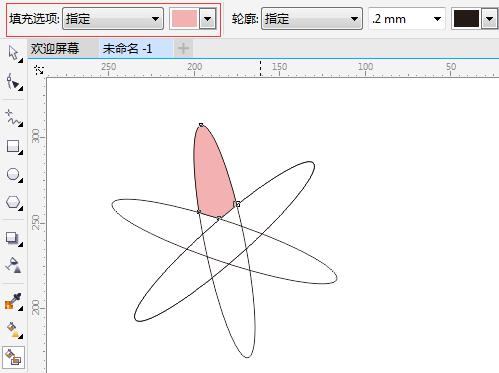Open the 填充选项 dropdown
The image size is (499, 373).
(x=113, y=19)
